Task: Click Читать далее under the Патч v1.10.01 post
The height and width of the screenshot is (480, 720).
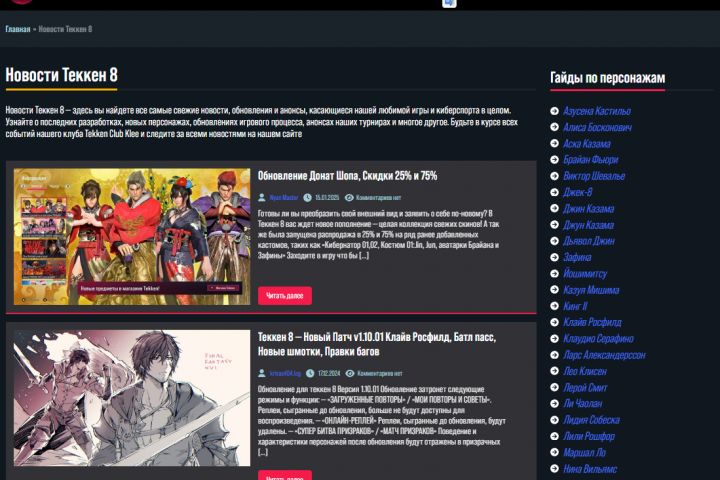Action: click(x=285, y=475)
